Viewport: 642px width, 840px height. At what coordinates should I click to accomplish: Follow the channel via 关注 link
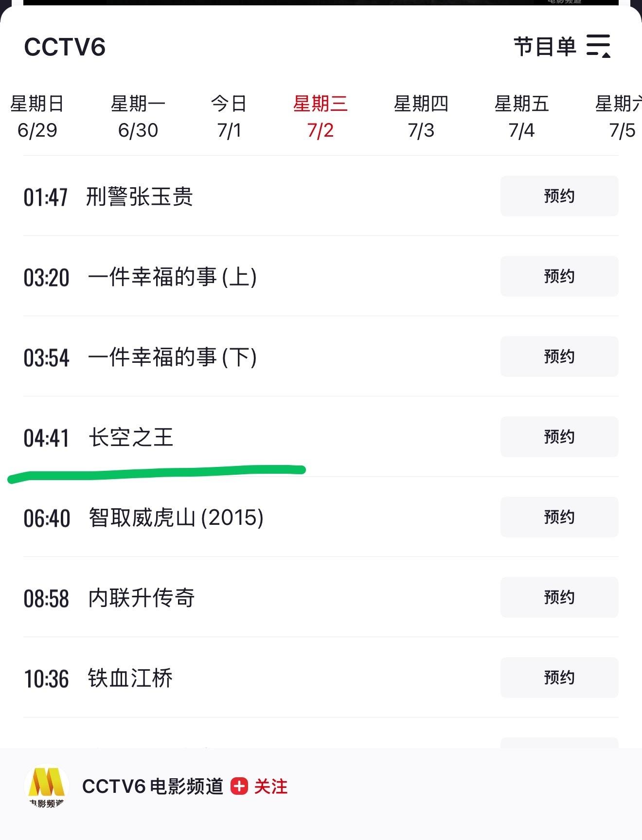271,786
